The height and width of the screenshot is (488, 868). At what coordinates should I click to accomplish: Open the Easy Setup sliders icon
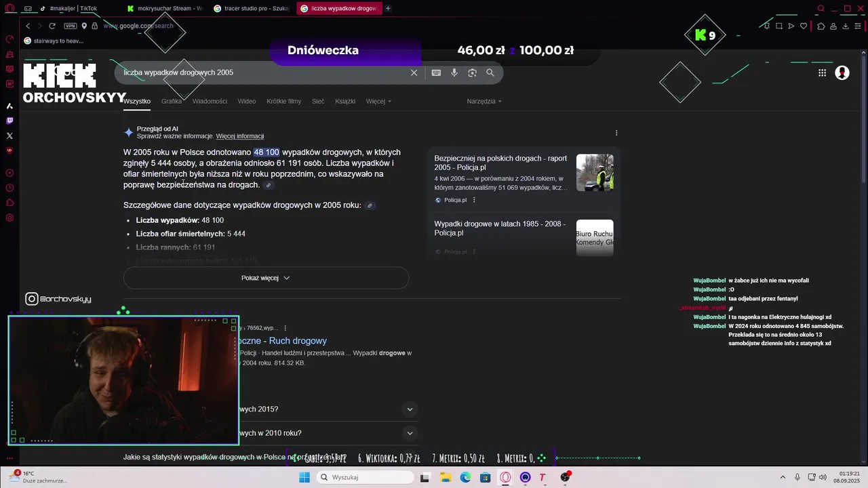pyautogui.click(x=859, y=26)
